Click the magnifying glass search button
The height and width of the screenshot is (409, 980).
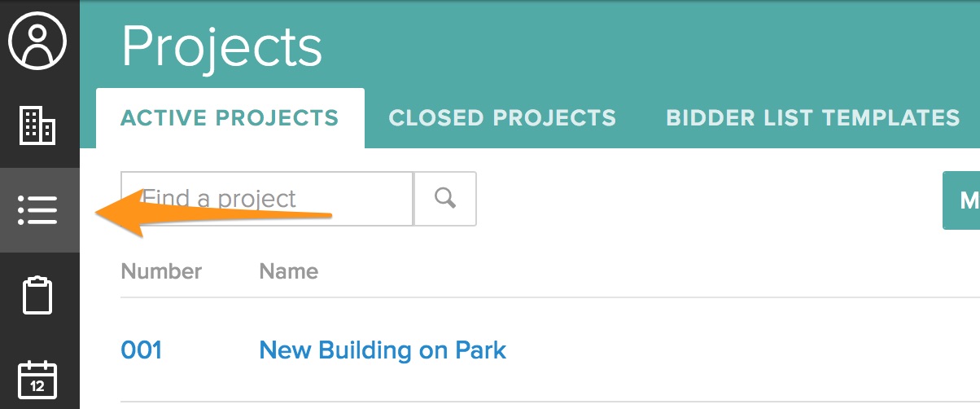click(445, 198)
